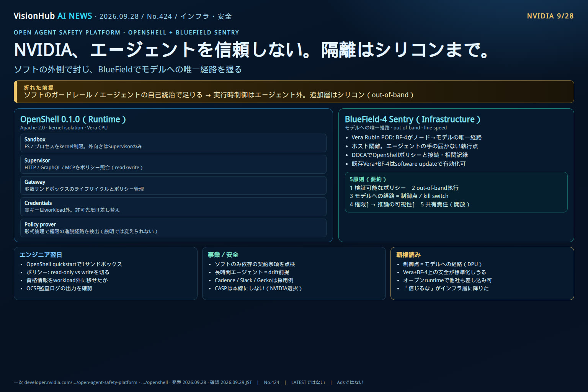Click the 資格情報をworkload外 bullet
Screen dimensions: 588x392
tap(67, 280)
